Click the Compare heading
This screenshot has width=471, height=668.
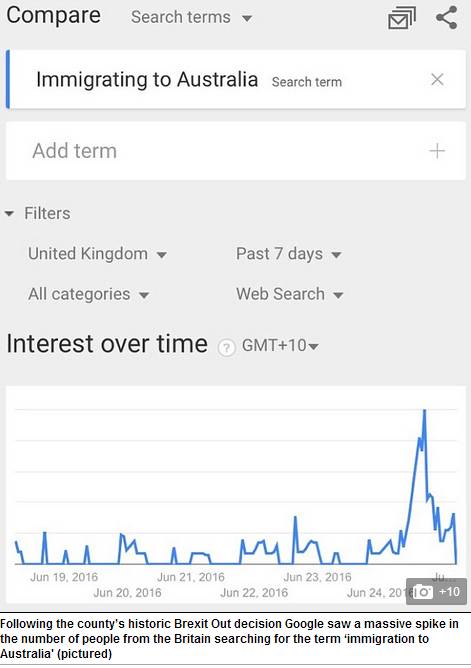(x=54, y=15)
